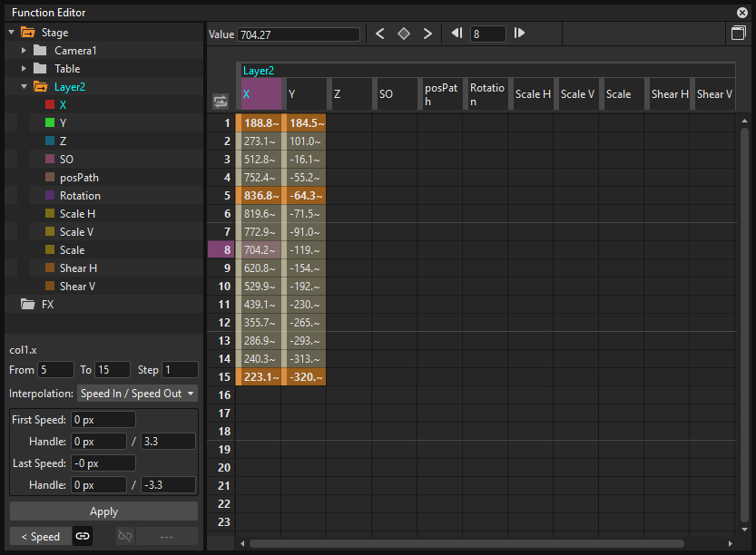Toggle the green Y channel swatch
This screenshot has height=555, width=756.
[x=50, y=122]
